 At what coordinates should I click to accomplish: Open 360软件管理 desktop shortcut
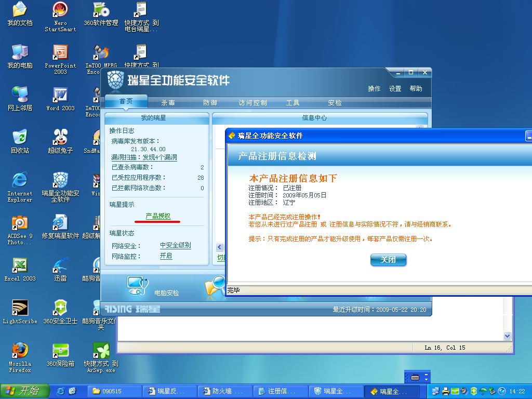[101, 14]
